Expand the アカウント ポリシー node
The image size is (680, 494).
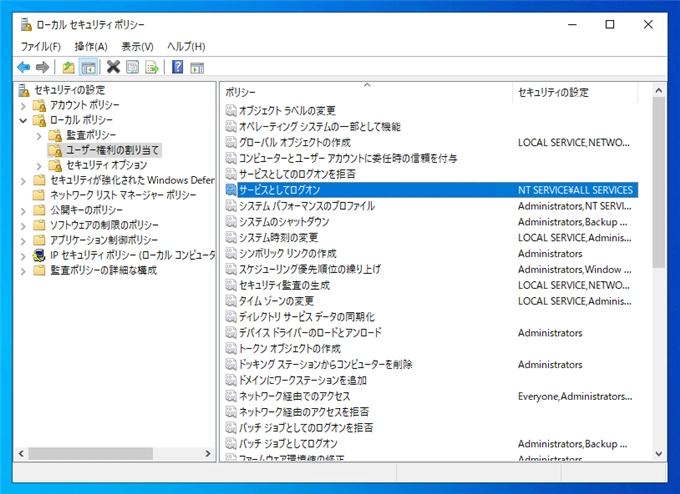[x=23, y=105]
